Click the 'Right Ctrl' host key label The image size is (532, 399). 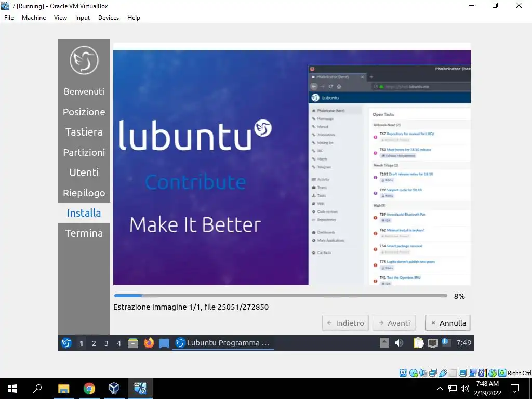point(520,373)
